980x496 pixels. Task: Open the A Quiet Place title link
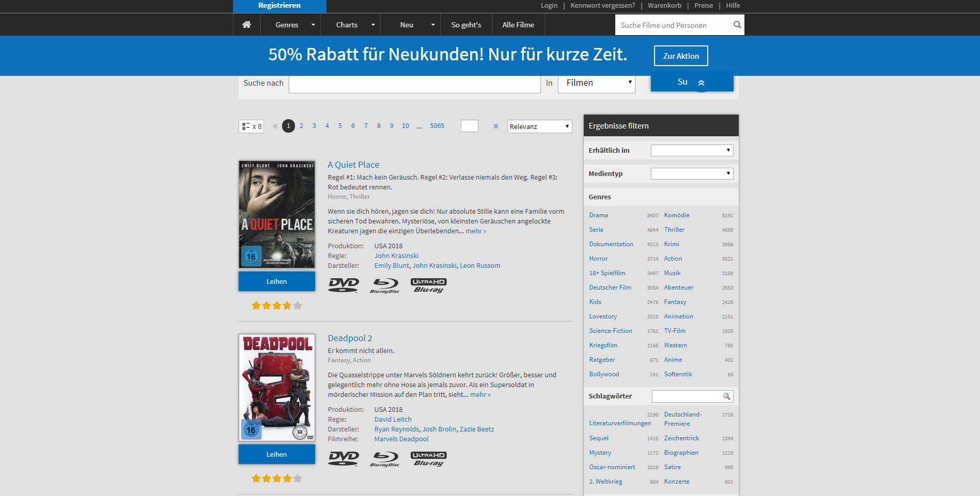pyautogui.click(x=353, y=165)
